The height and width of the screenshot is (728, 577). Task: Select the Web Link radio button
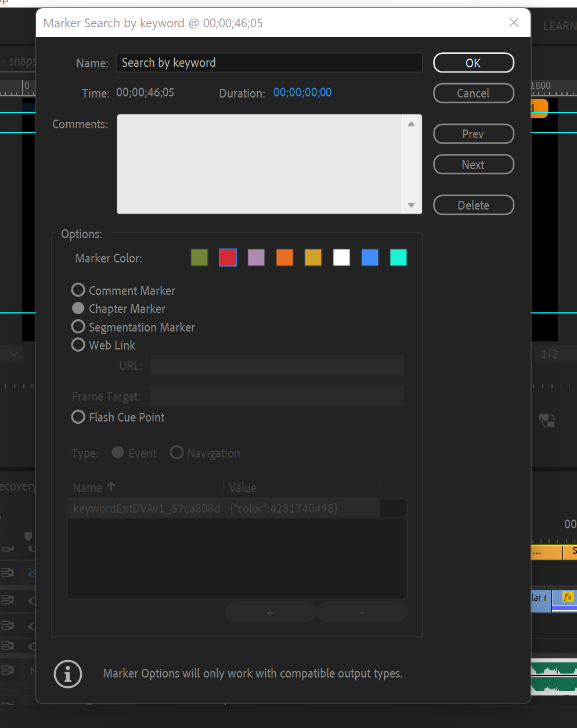pos(78,345)
